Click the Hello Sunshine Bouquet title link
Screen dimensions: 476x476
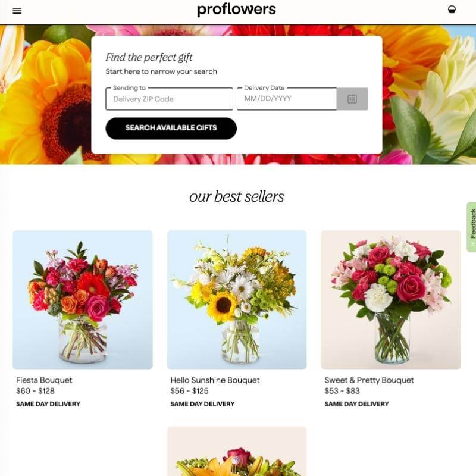pyautogui.click(x=215, y=380)
